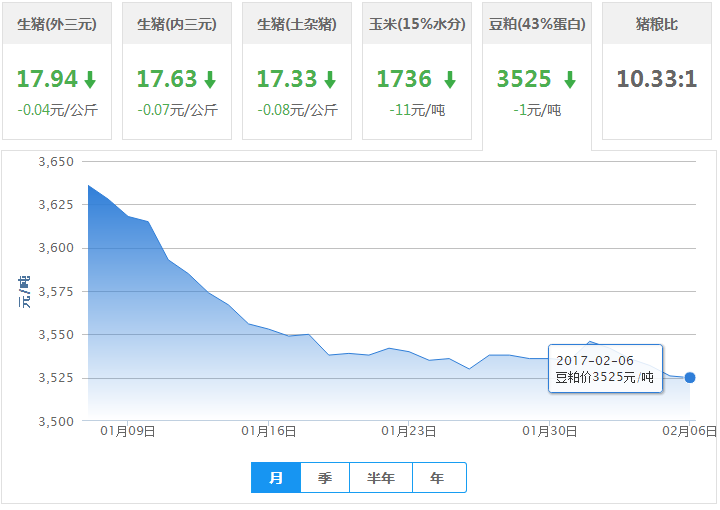The image size is (720, 510).
Task: Click the -0.07元/公斤 change text
Action: [x=177, y=110]
